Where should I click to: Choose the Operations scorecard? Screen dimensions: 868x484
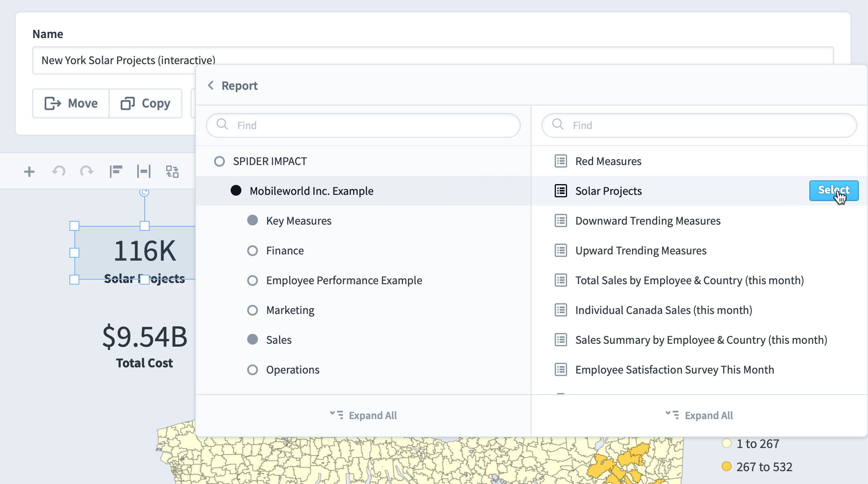coord(363,369)
